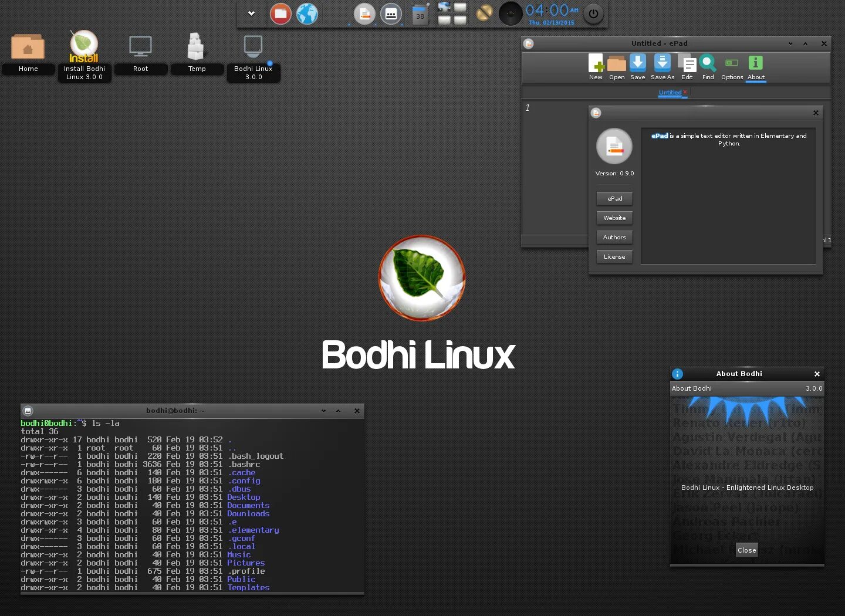
Task: Shade ePad window with down chevron
Action: [x=790, y=43]
